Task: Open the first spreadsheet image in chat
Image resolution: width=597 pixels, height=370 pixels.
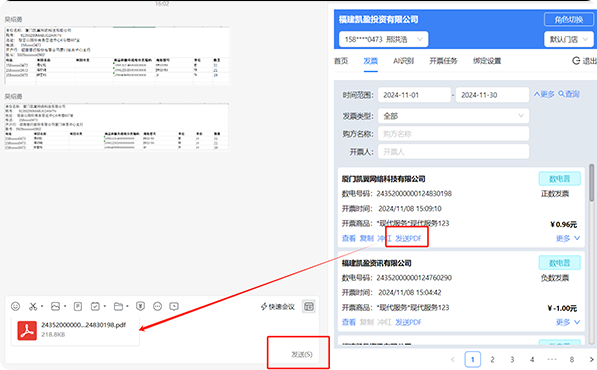Action: 117,56
